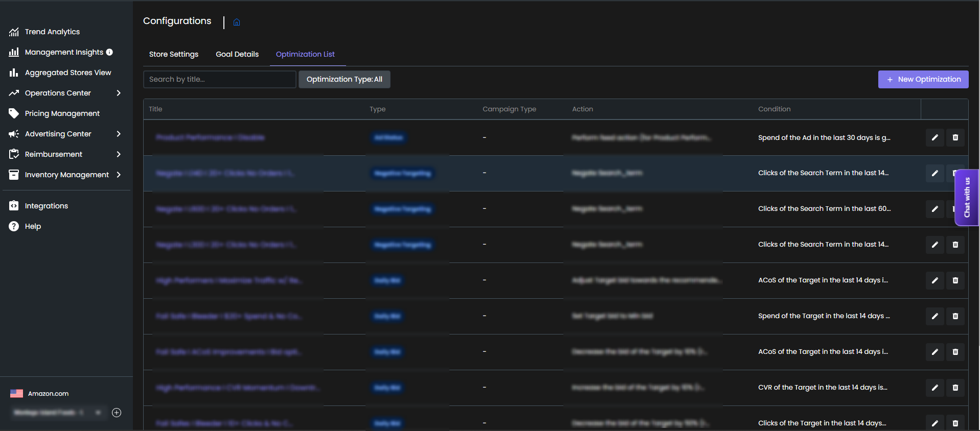Click pencil icon for ACoS of the Target row
The image size is (980, 431).
(935, 280)
